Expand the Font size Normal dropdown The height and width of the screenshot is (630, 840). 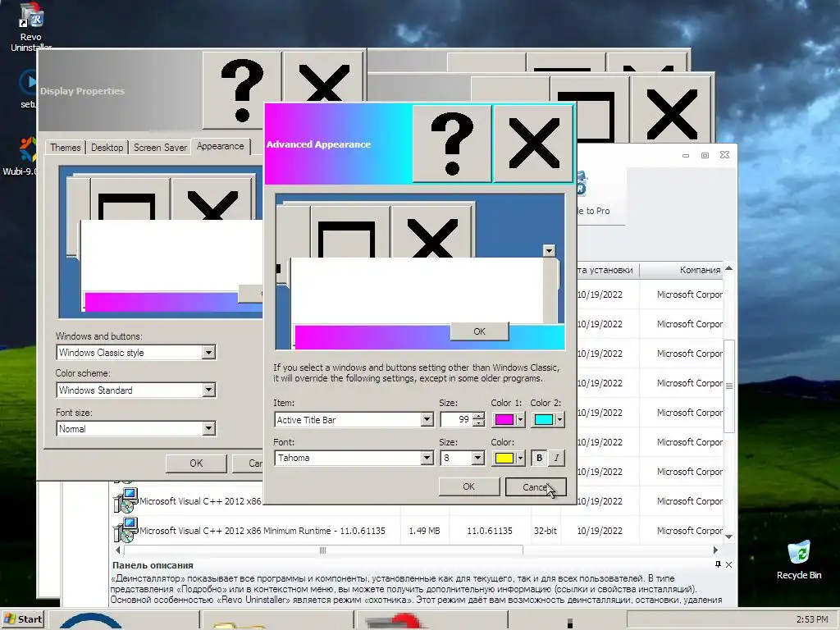[208, 428]
